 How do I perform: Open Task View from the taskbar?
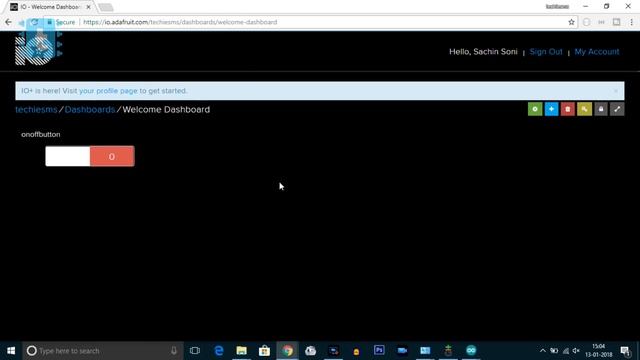(x=195, y=351)
